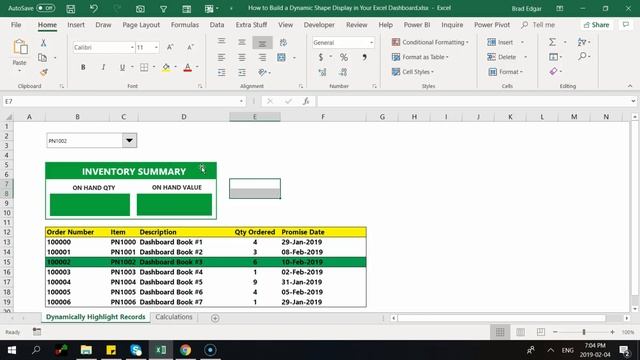Open the Name Box dropdown
640x360 pixels.
[241, 101]
